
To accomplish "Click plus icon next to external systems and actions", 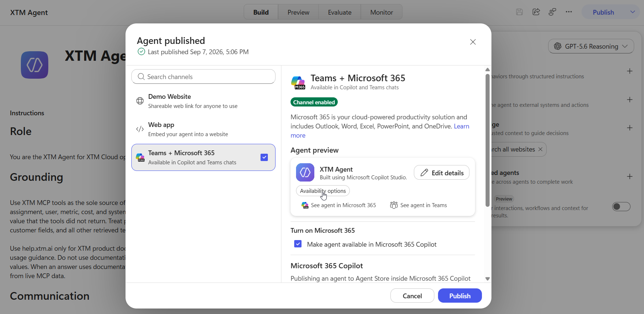I will pos(630,100).
